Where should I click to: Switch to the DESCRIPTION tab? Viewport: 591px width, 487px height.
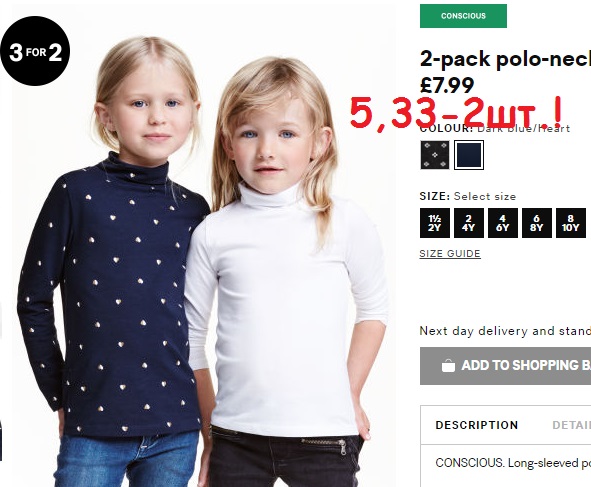tap(477, 425)
